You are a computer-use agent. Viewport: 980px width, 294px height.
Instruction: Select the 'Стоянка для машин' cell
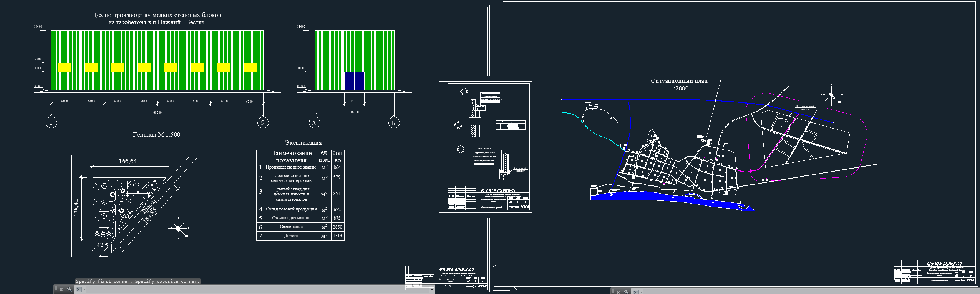(291, 218)
